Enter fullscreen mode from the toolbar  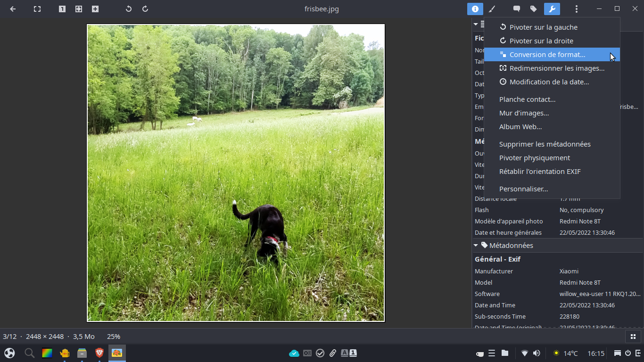click(37, 9)
